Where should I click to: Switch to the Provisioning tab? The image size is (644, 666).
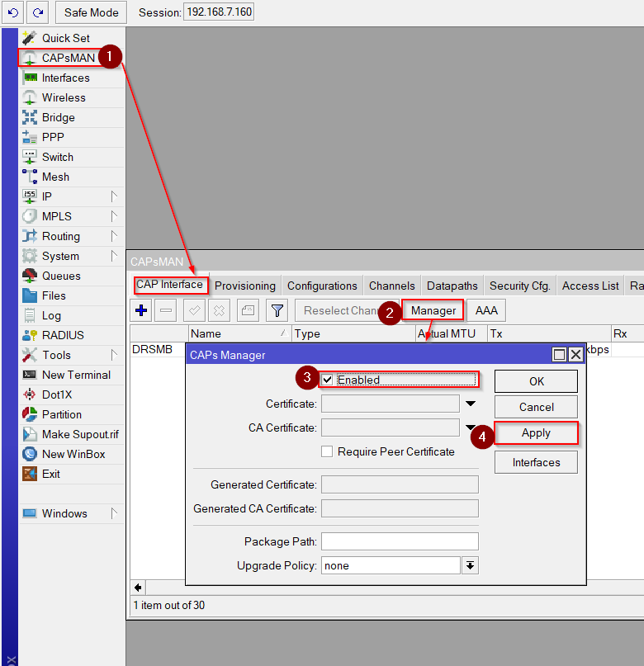[x=244, y=286]
